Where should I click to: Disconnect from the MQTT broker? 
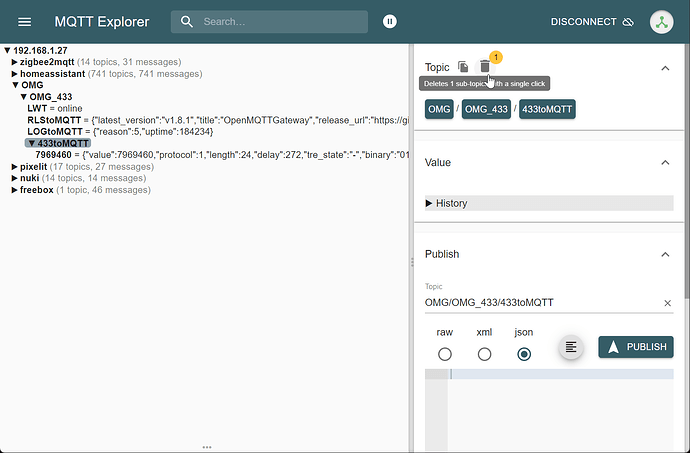tap(592, 22)
